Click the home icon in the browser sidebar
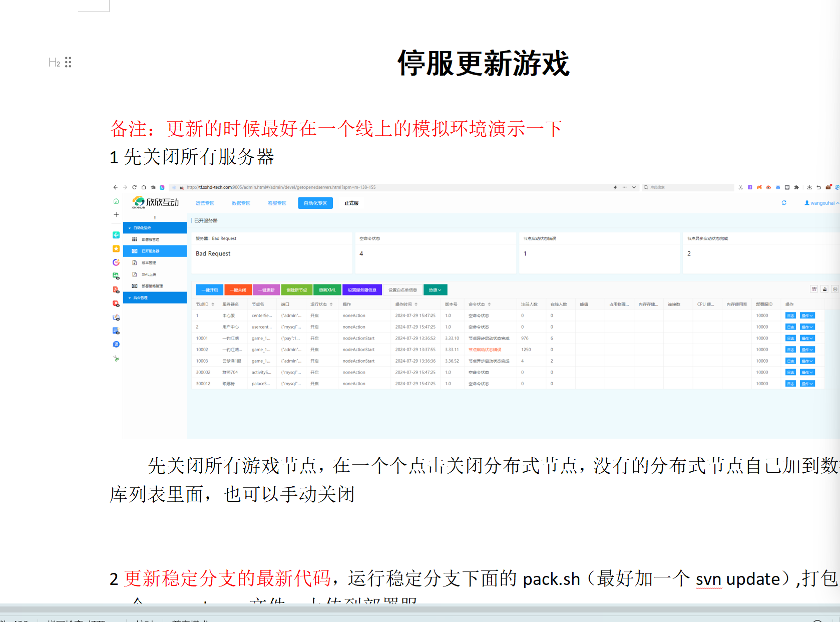 pos(116,200)
